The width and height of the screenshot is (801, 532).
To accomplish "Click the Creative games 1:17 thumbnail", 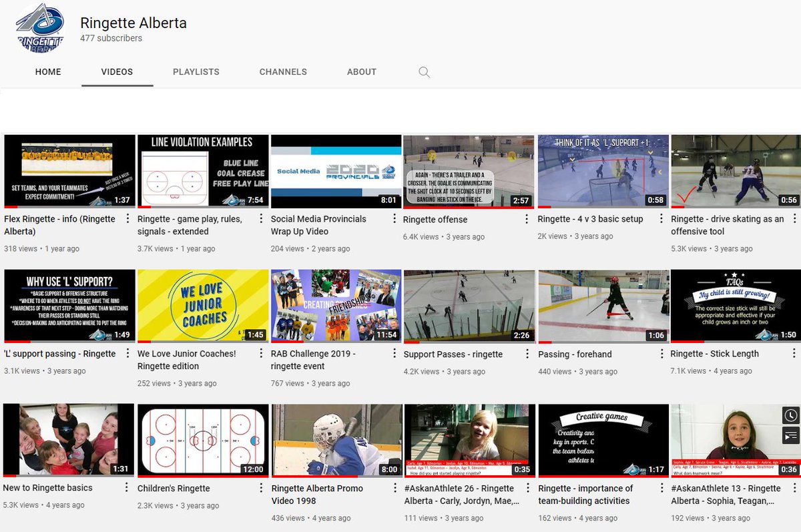I will tap(603, 441).
